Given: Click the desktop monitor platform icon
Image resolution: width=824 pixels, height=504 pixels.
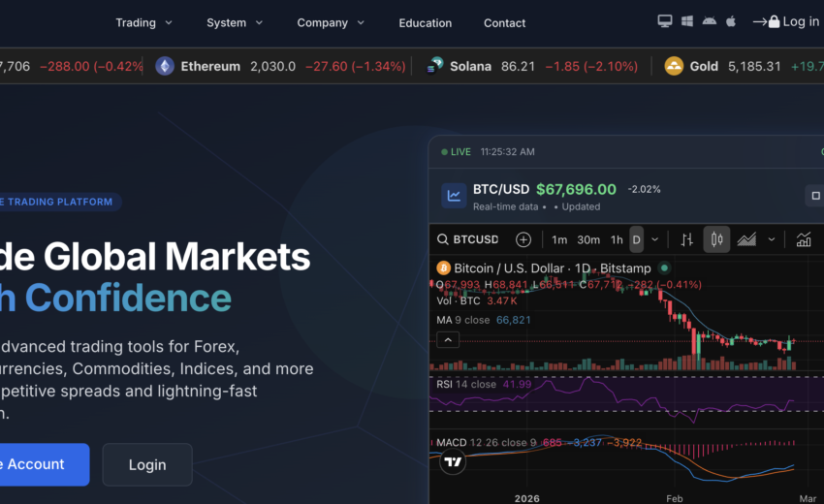Looking at the screenshot, I should point(665,21).
